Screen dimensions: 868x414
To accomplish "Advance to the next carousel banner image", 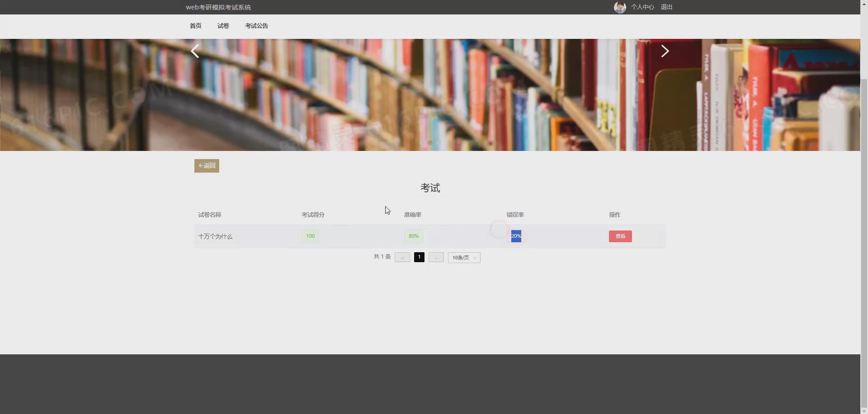I will (x=665, y=51).
